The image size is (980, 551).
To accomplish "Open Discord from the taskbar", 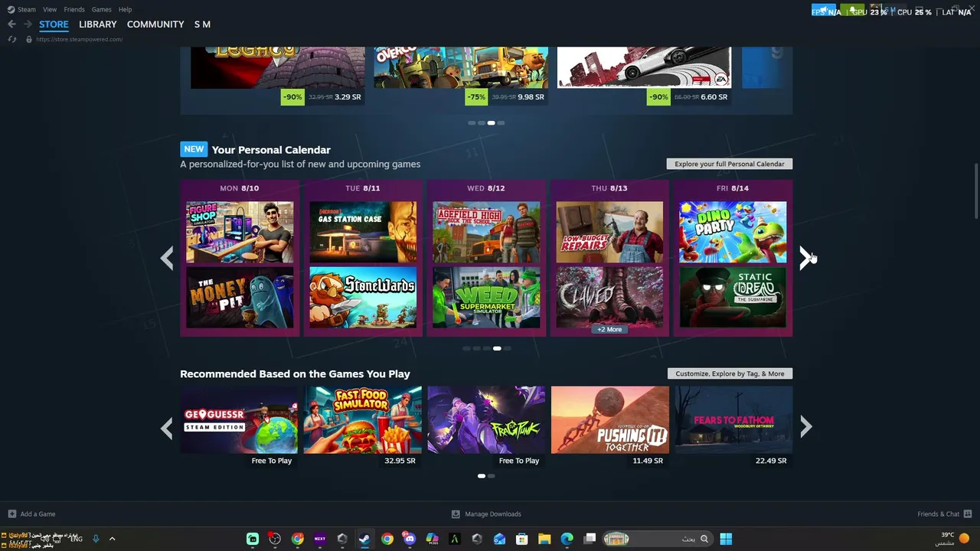I will tap(410, 539).
